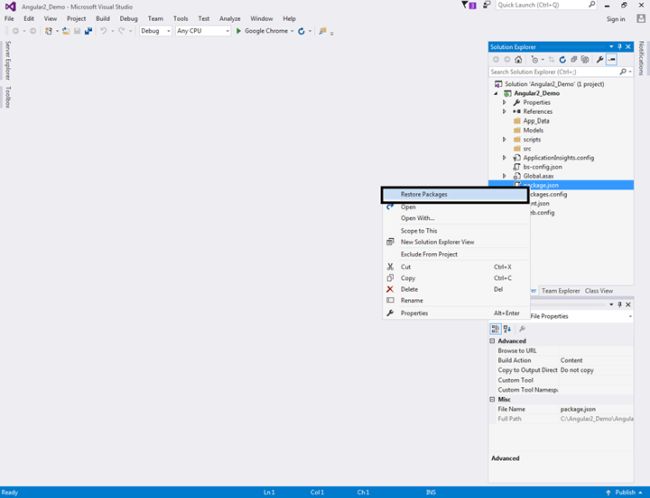The image size is (650, 498).
Task: Click the Visual Studio logo icon
Action: point(10,7)
